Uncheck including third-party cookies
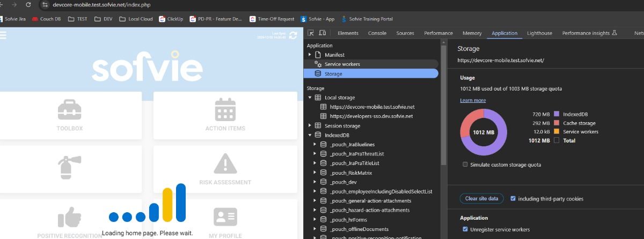The image size is (644, 239). [513, 199]
